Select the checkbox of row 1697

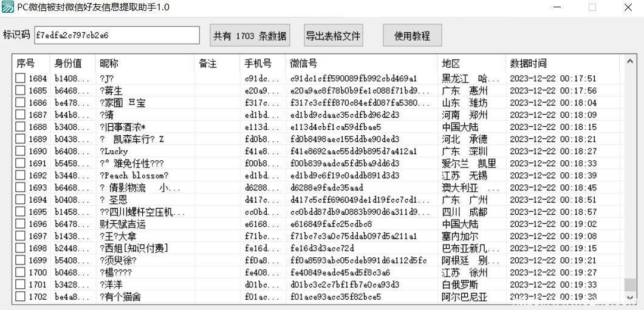tap(21, 236)
